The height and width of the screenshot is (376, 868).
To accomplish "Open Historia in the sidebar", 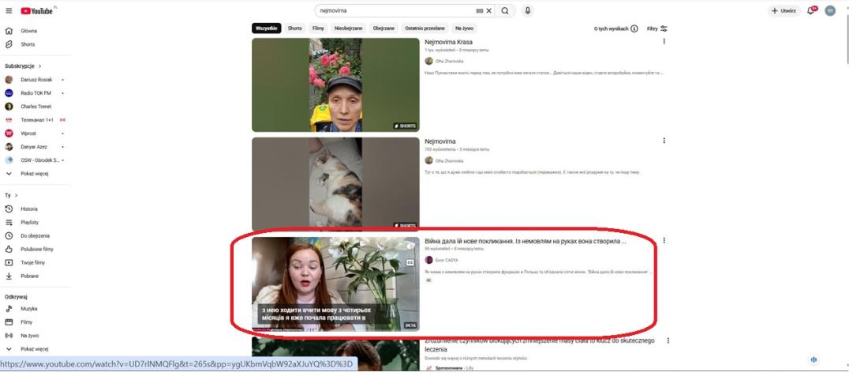I will pyautogui.click(x=28, y=209).
